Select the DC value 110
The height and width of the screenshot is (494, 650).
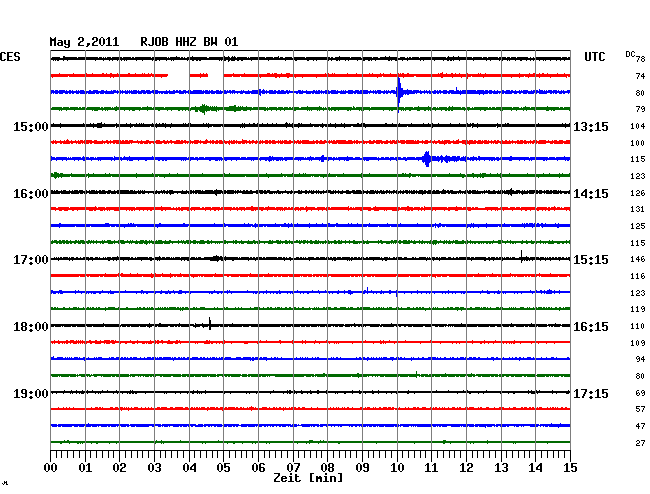tap(638, 326)
